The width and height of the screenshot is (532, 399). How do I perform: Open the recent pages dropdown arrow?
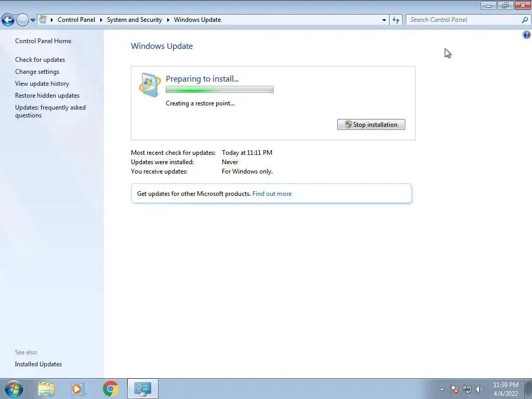click(33, 20)
